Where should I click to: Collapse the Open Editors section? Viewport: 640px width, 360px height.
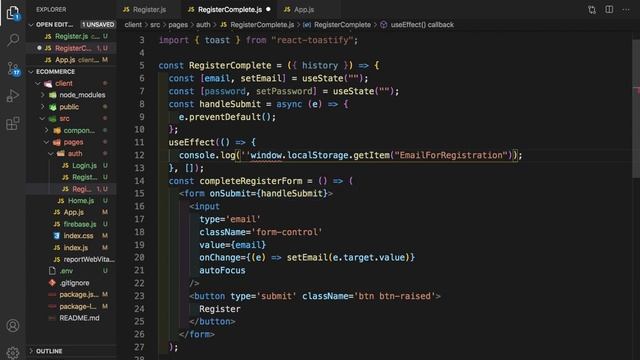pos(31,24)
